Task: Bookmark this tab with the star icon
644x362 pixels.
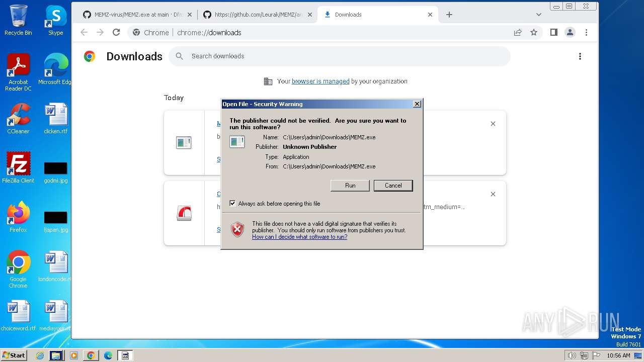Action: pos(534,32)
